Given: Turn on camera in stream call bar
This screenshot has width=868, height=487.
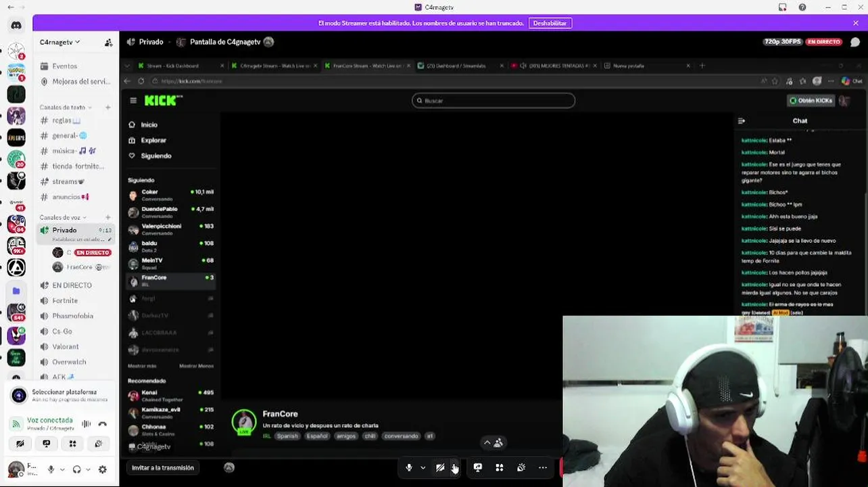Looking at the screenshot, I should [x=440, y=467].
